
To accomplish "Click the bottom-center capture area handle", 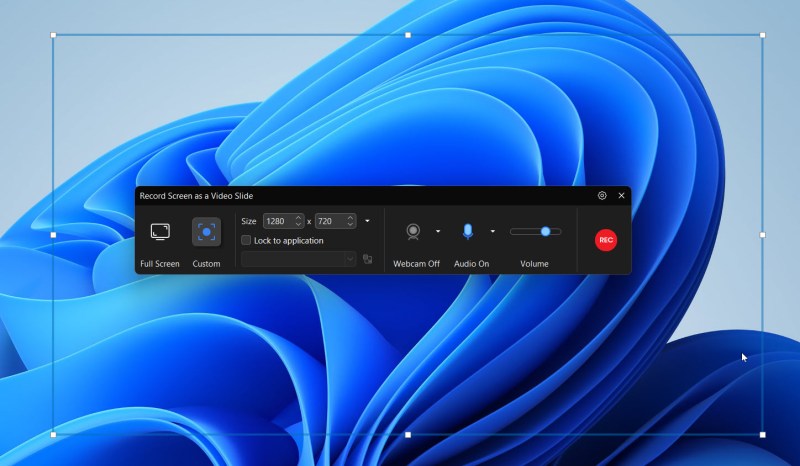I will [408, 434].
